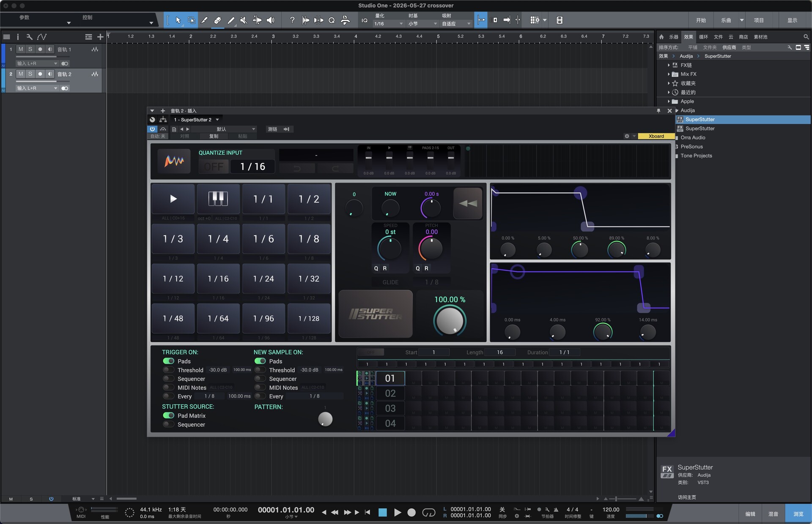812x524 pixels.
Task: Open the 时基 小节 timebase dropdown
Action: [x=422, y=24]
